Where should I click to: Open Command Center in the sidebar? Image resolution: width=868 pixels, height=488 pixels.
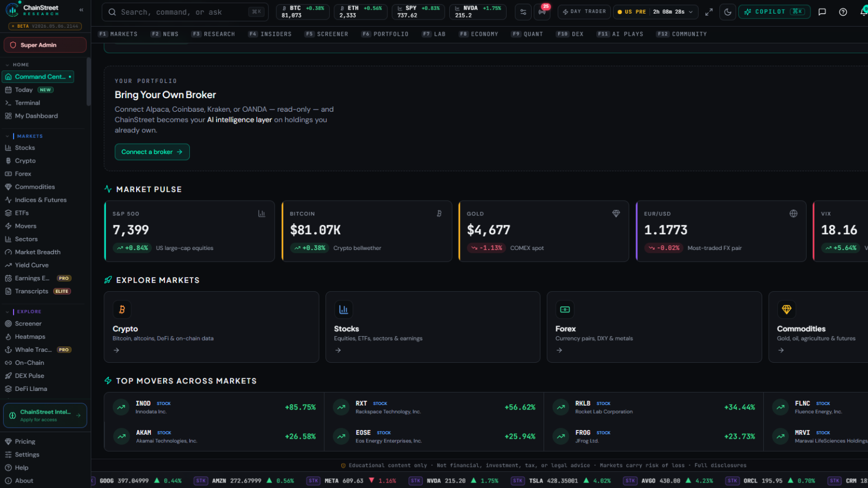[x=38, y=76]
